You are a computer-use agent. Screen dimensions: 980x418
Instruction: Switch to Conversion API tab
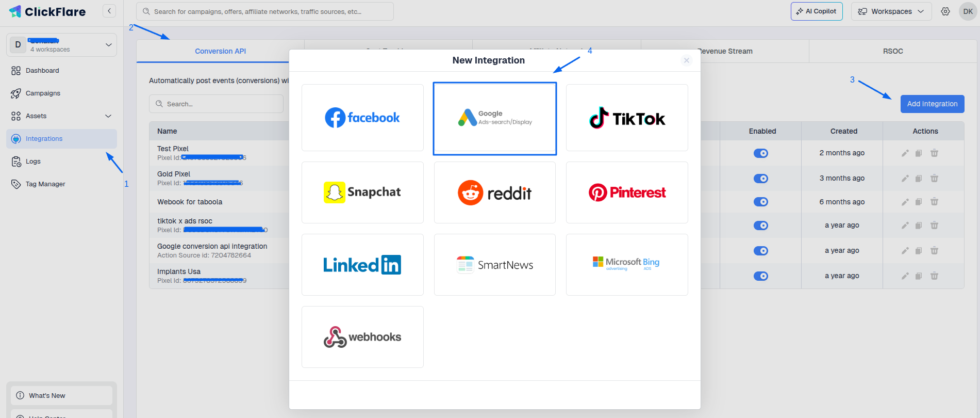pyautogui.click(x=220, y=51)
